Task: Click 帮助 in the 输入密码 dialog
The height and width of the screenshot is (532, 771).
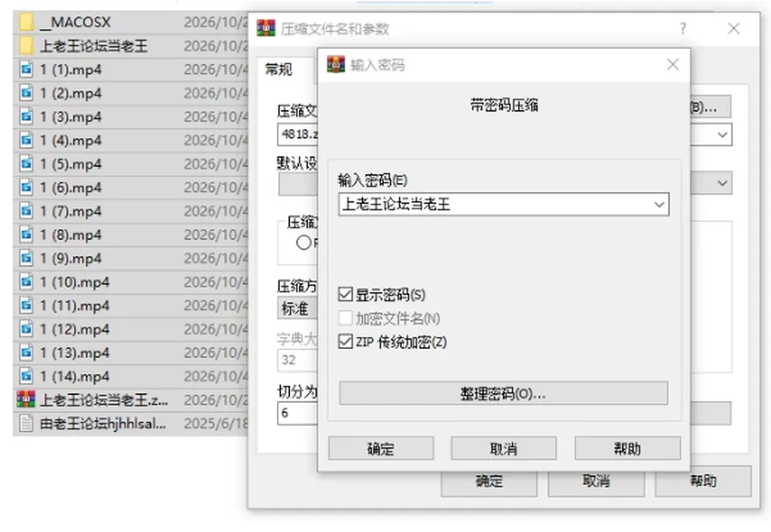Action: (627, 449)
